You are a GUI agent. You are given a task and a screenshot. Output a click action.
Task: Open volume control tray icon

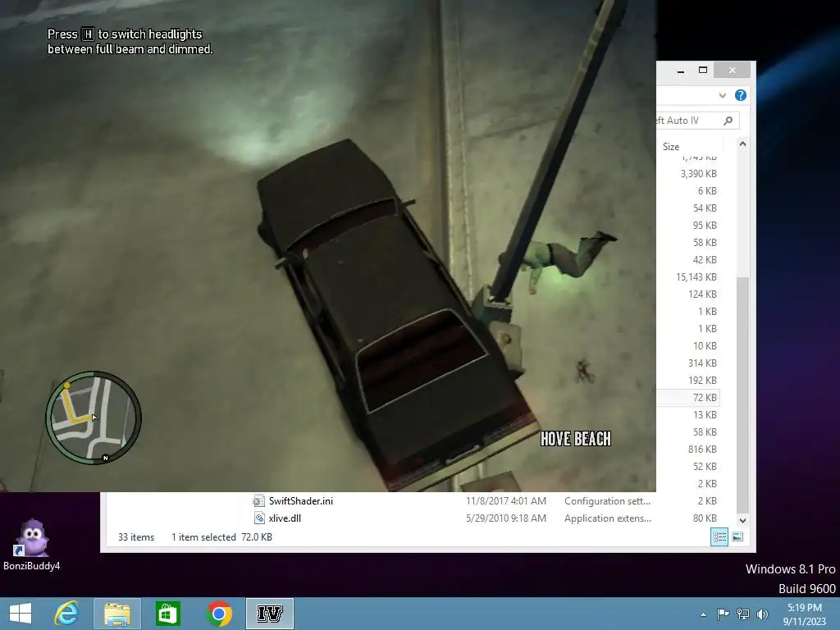point(762,614)
